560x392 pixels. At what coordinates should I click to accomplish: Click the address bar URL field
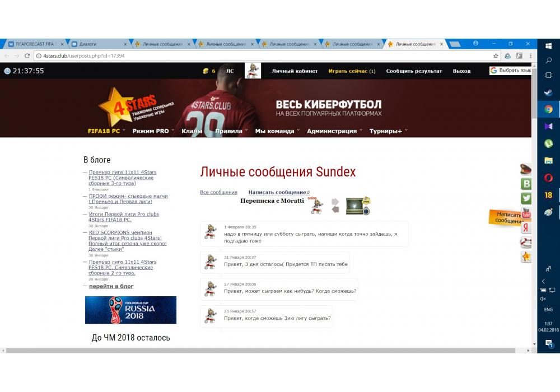click(264, 55)
